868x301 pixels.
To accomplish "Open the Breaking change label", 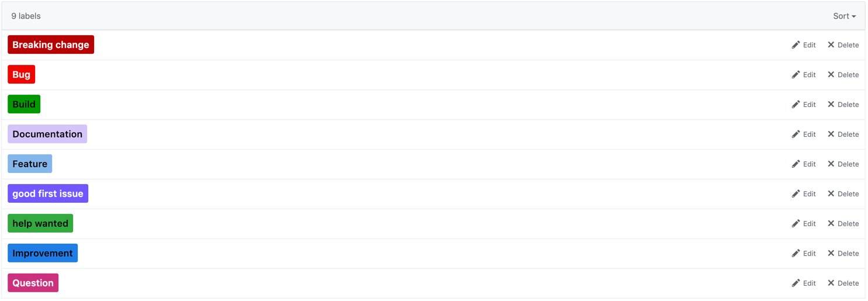I will click(x=51, y=45).
